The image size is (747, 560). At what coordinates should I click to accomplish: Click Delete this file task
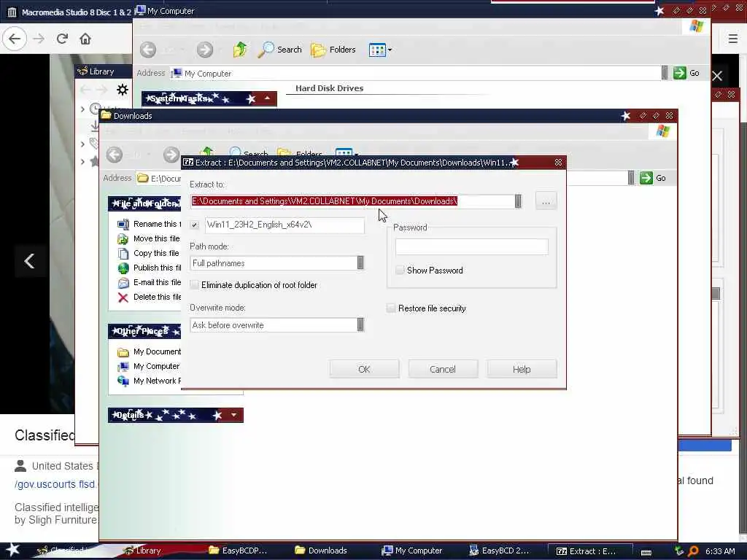tap(150, 297)
